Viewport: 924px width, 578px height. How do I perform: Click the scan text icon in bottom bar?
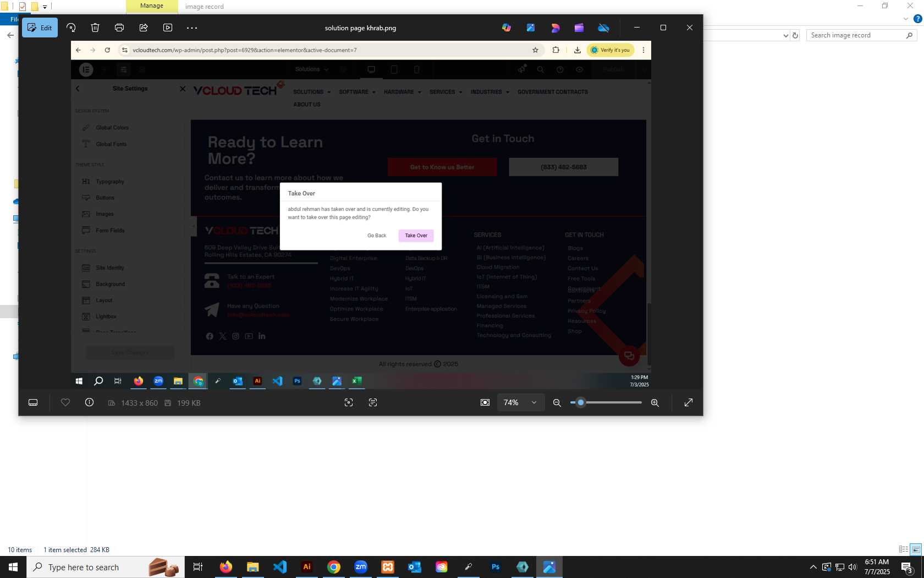pyautogui.click(x=373, y=403)
